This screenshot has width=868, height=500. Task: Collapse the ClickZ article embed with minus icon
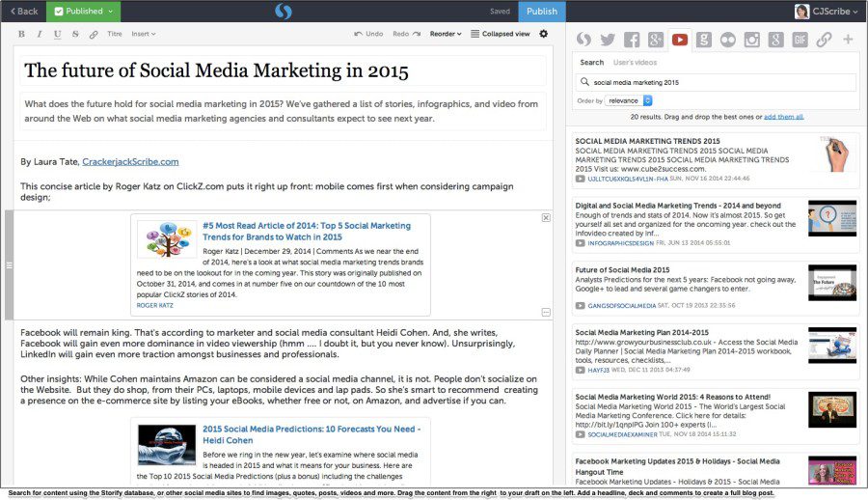546,312
